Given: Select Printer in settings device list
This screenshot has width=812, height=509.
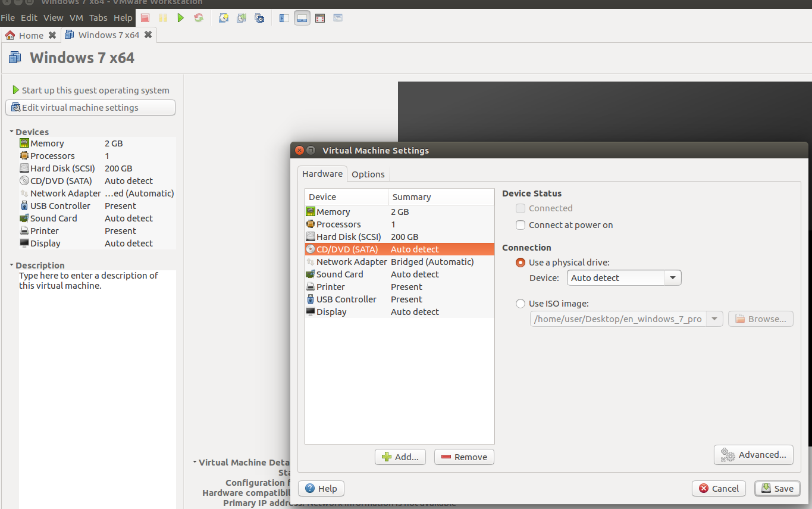Looking at the screenshot, I should click(x=399, y=287).
